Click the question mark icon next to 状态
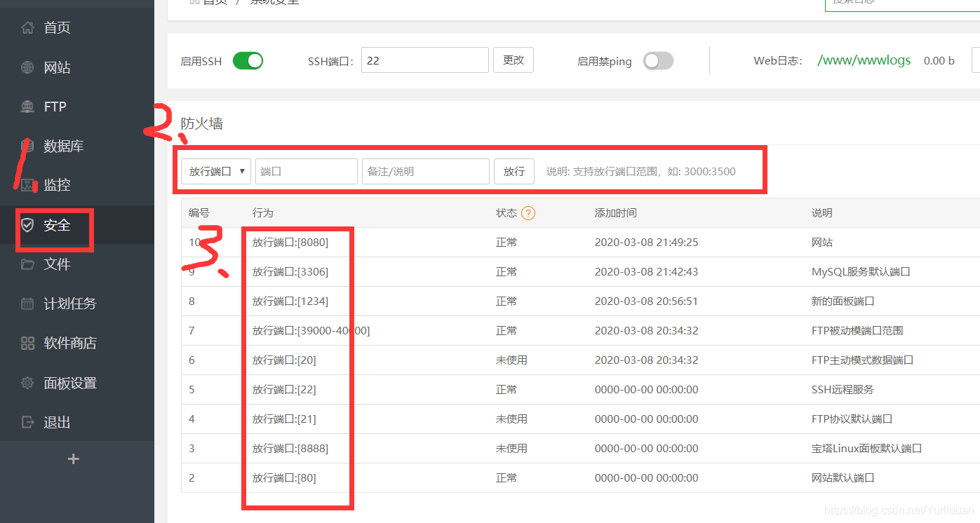This screenshot has height=523, width=980. tap(528, 213)
